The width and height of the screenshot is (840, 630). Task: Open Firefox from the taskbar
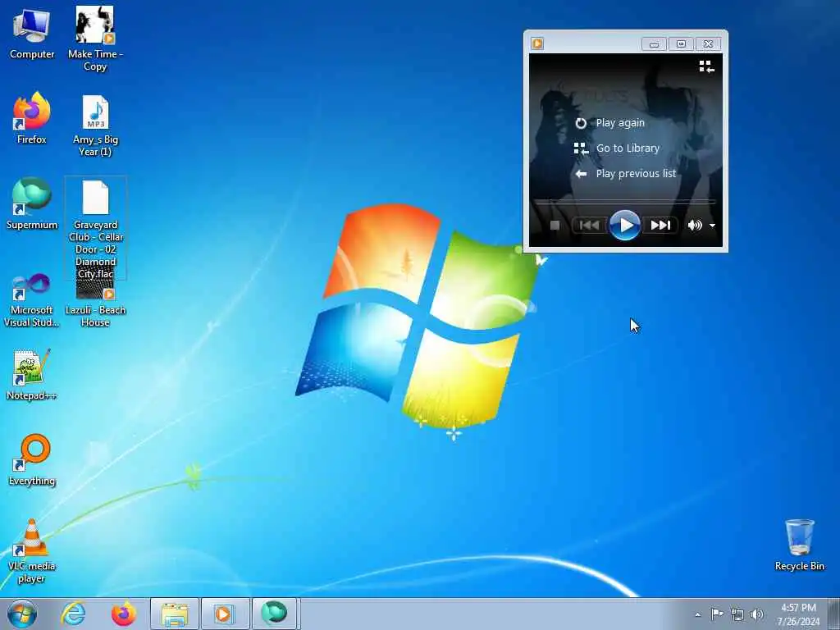[x=123, y=614]
